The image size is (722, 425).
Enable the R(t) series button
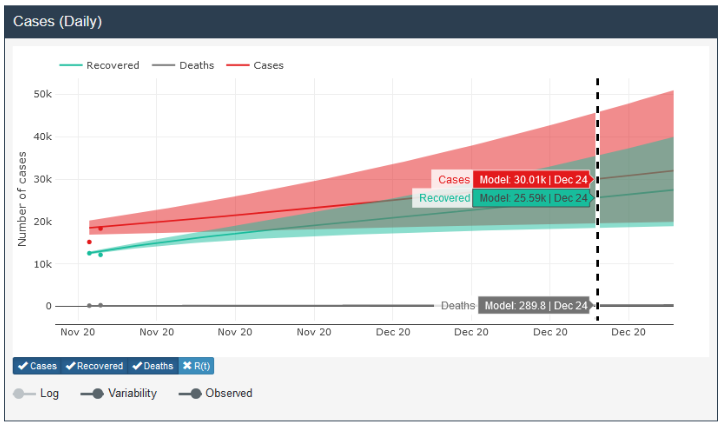[196, 366]
